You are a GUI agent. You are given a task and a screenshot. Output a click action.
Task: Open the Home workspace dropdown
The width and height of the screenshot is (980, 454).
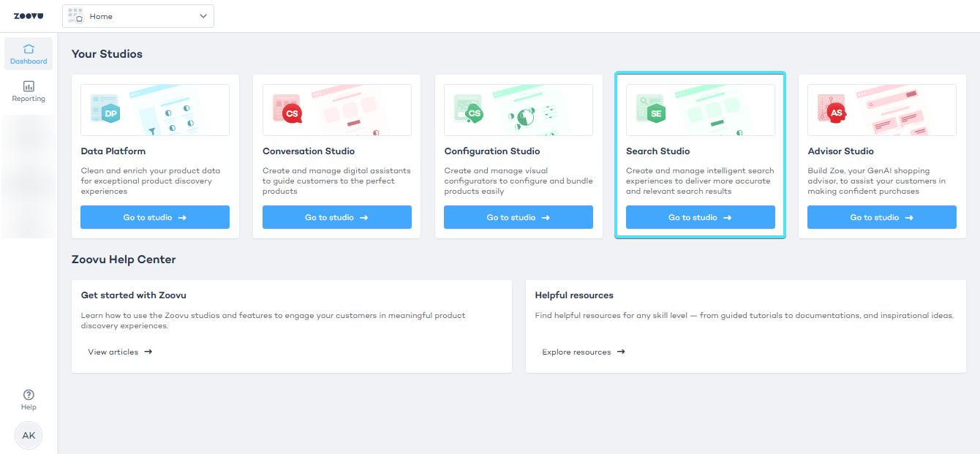138,16
